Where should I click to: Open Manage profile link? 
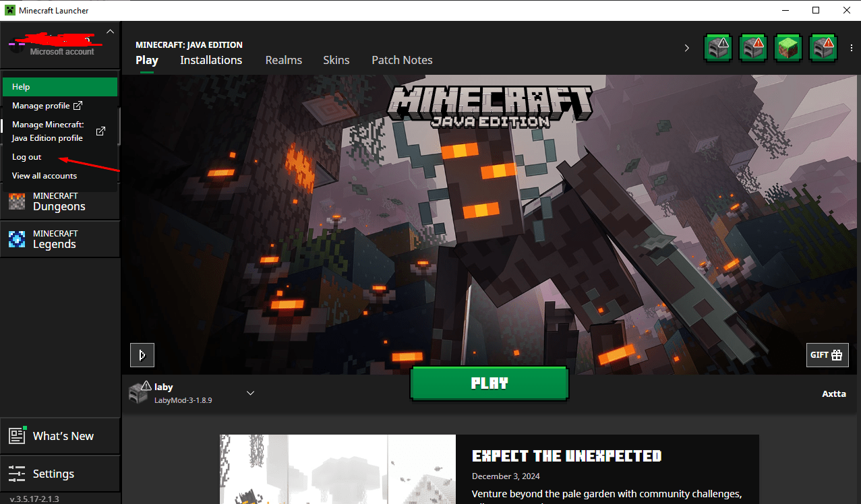[x=47, y=106]
